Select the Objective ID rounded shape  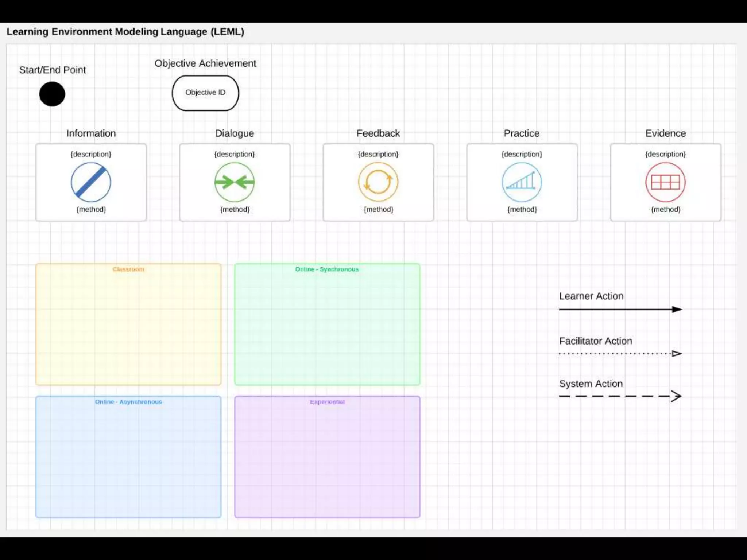(x=205, y=93)
